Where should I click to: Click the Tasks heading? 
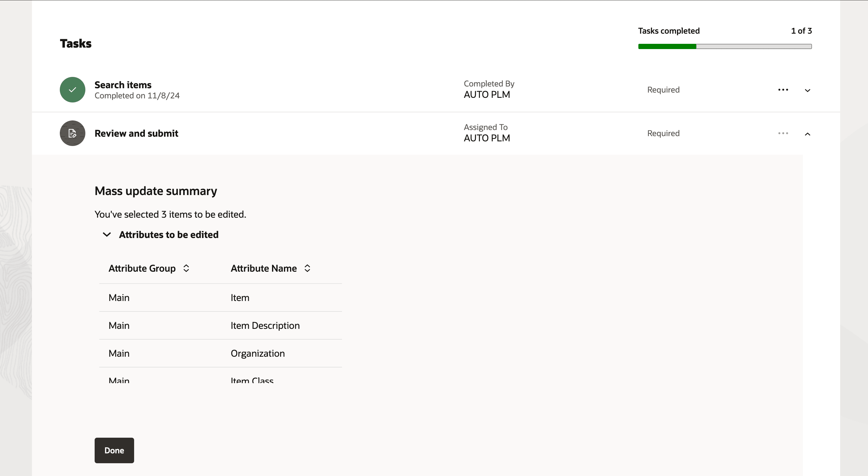75,44
